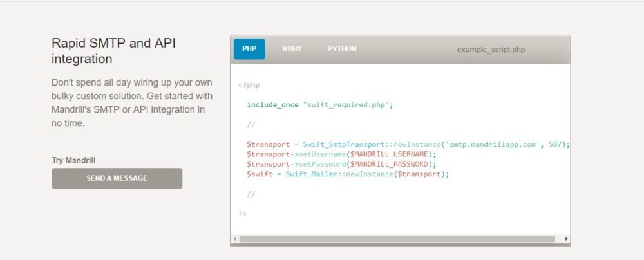Click the "Rapid SMTP and API integration" heading
This screenshot has height=260, width=644.
tap(113, 51)
